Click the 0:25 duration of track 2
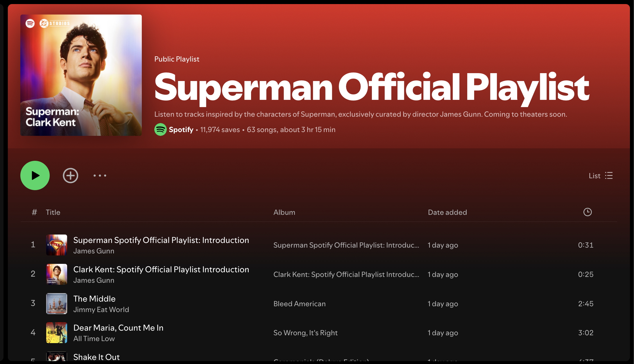Image resolution: width=634 pixels, height=364 pixels. coord(586,274)
